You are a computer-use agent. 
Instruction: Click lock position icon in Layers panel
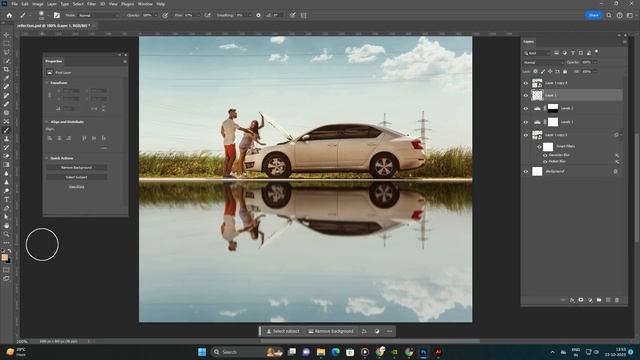550,71
